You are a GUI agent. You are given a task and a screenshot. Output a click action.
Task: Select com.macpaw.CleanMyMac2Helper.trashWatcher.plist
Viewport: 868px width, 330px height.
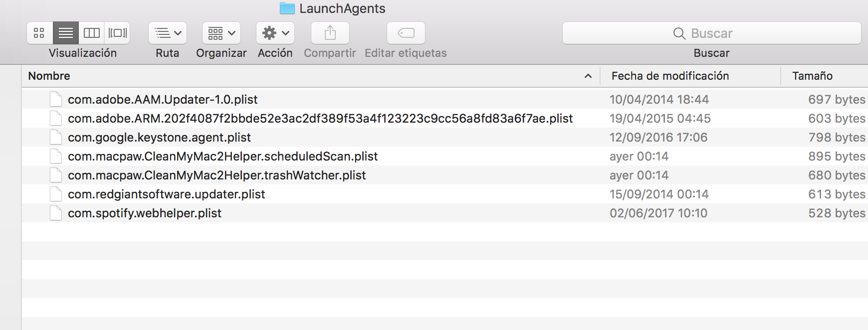pos(217,175)
